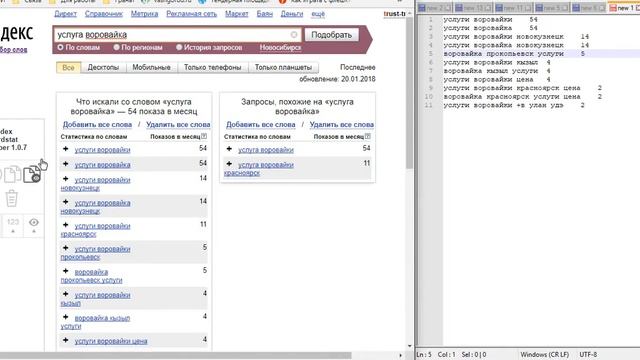Click help icon beside left 'Показов в месяц'
The height and width of the screenshot is (360, 640).
[x=204, y=136]
